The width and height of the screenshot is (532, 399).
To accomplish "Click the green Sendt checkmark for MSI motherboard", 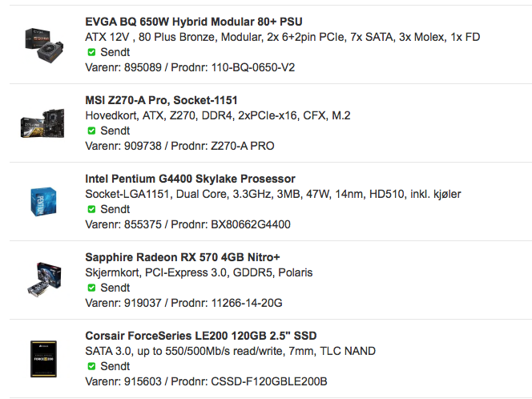I will pyautogui.click(x=91, y=131).
